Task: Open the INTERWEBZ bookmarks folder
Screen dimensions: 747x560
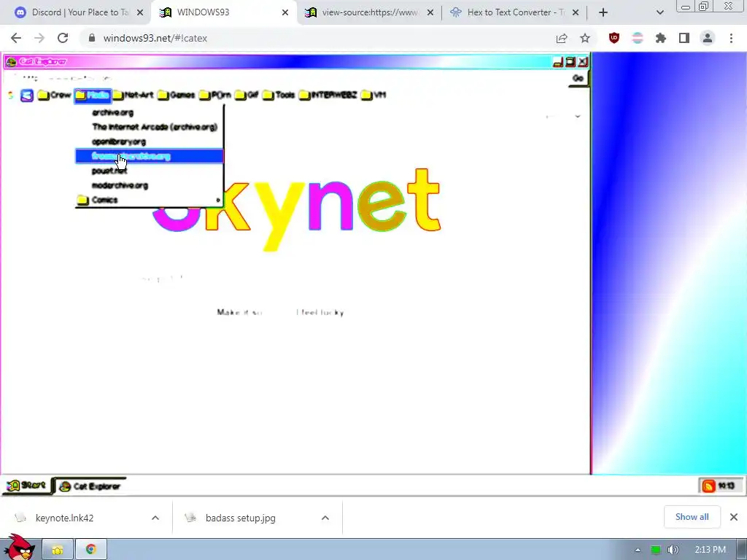Action: pos(328,96)
